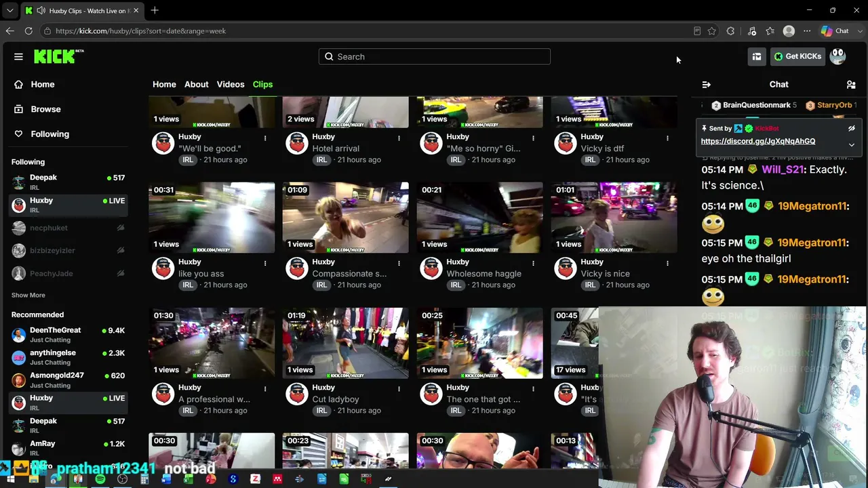
Task: Open a new browser tab
Action: (x=155, y=10)
